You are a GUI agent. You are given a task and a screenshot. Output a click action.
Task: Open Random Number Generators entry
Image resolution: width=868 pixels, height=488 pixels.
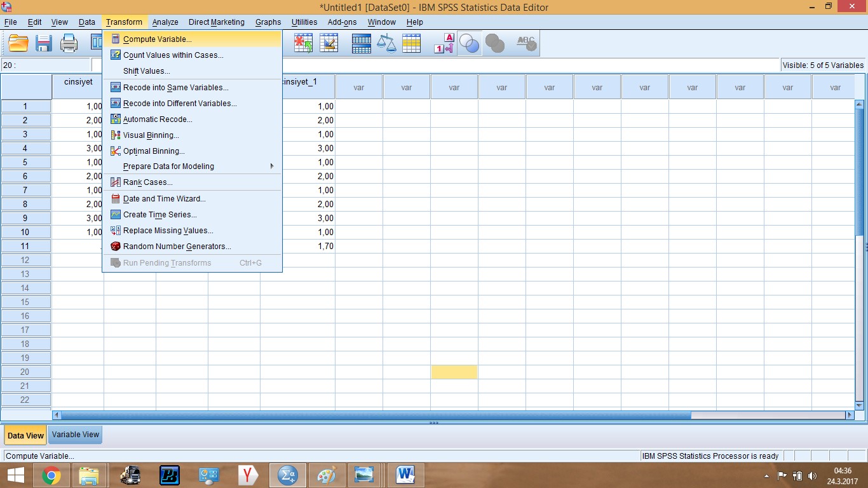192,247
